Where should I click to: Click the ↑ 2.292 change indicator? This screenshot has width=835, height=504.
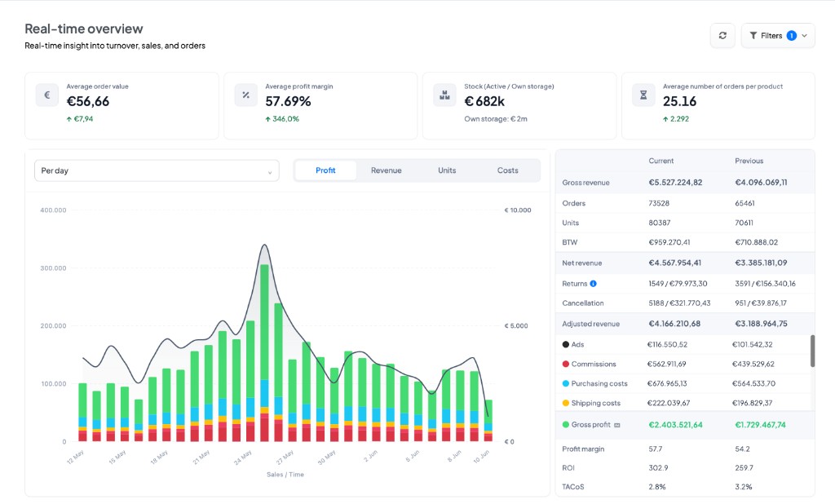point(676,119)
